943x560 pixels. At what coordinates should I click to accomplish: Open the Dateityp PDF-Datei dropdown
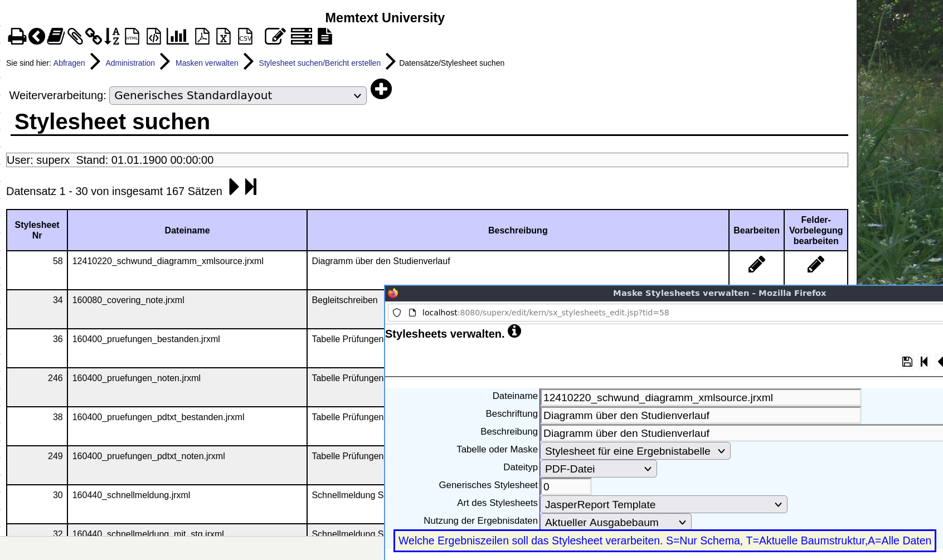(x=599, y=469)
